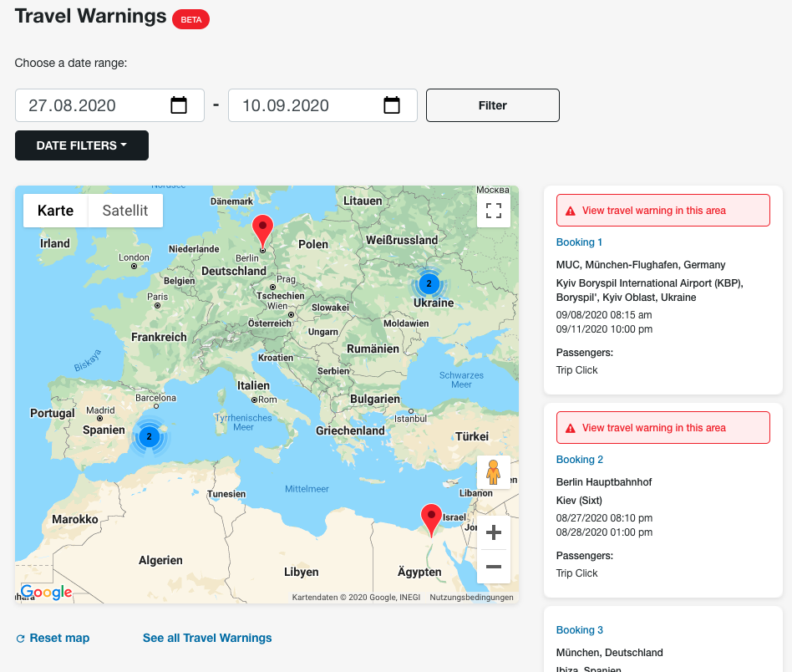Click the 'Berlin Hauptbahnhof' text
The width and height of the screenshot is (792, 672).
click(x=604, y=482)
